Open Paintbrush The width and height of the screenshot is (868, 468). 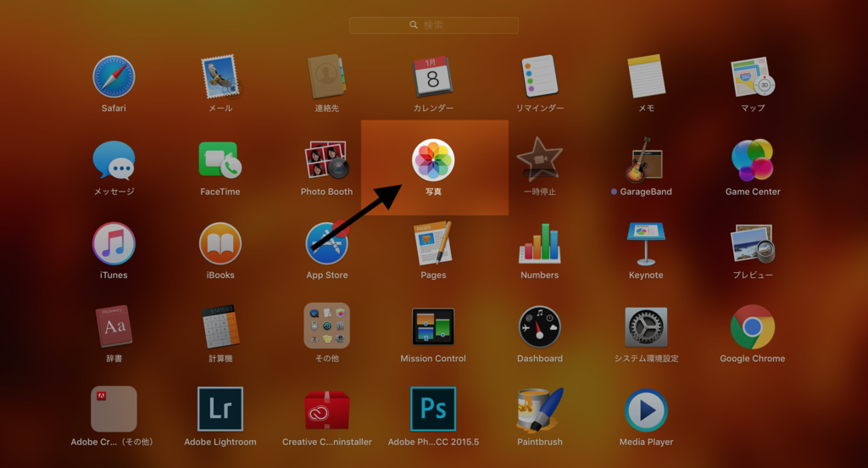540,409
